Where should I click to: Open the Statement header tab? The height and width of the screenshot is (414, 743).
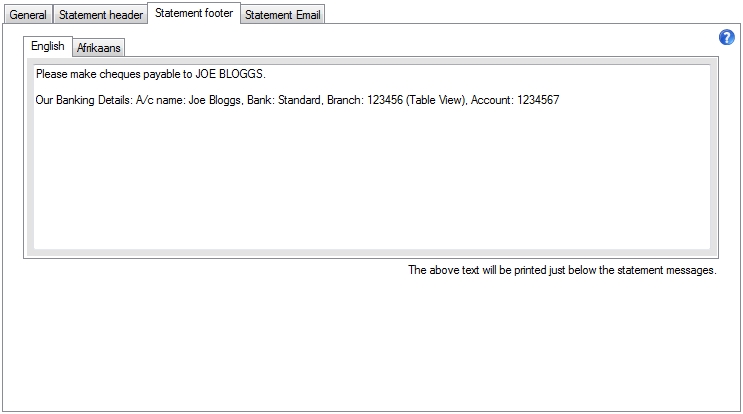pos(100,16)
